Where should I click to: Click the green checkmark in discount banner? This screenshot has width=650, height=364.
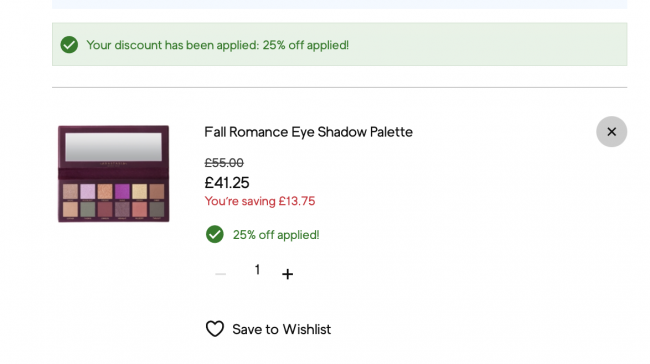pyautogui.click(x=69, y=44)
